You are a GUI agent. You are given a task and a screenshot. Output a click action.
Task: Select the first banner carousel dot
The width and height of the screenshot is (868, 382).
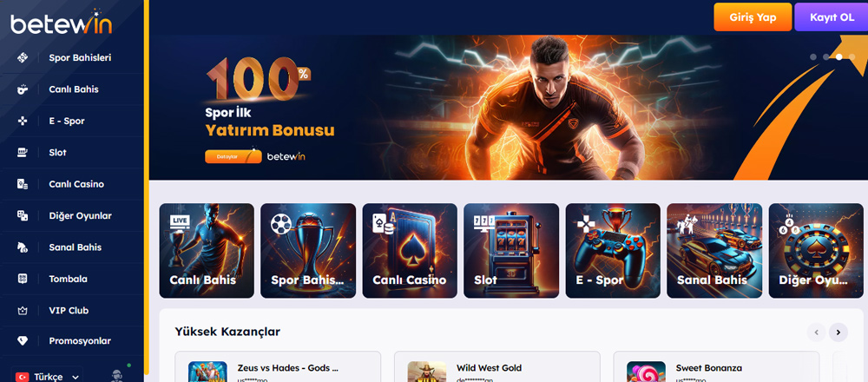(813, 57)
